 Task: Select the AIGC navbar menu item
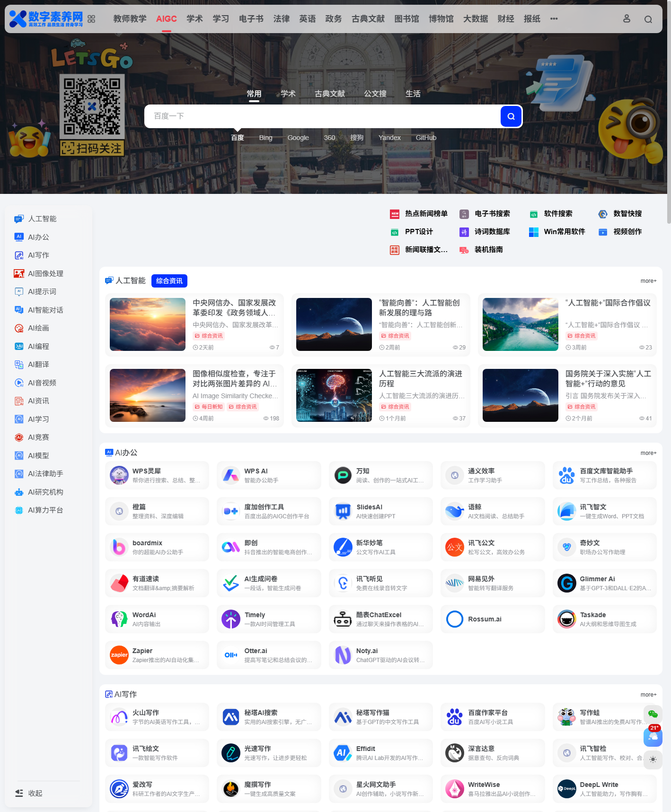(167, 19)
